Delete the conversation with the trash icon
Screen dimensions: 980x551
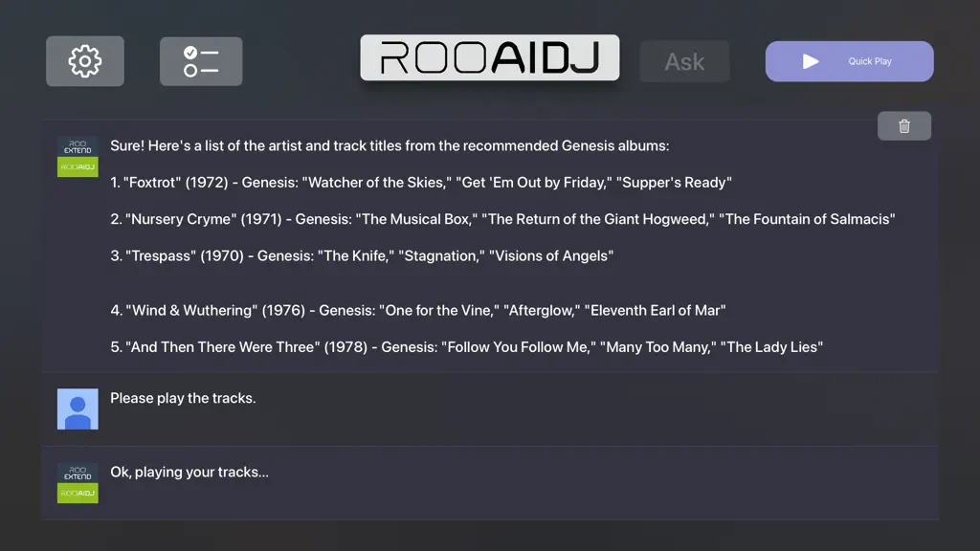904,126
